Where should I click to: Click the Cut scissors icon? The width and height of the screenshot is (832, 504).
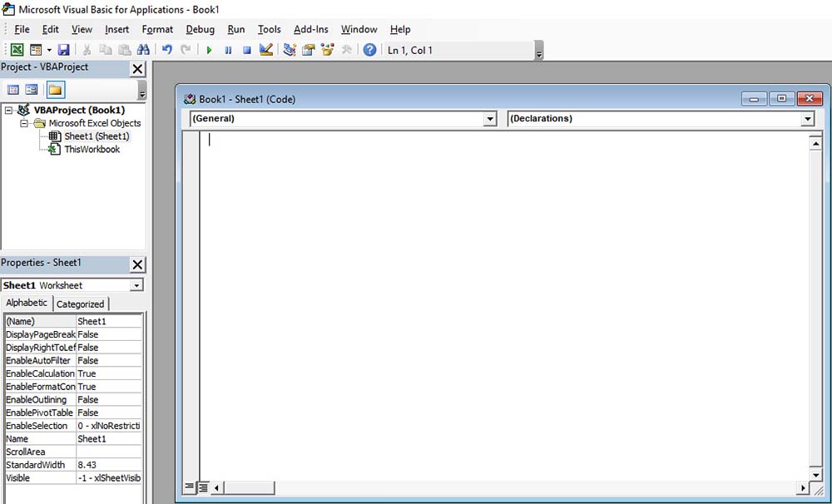(x=87, y=50)
